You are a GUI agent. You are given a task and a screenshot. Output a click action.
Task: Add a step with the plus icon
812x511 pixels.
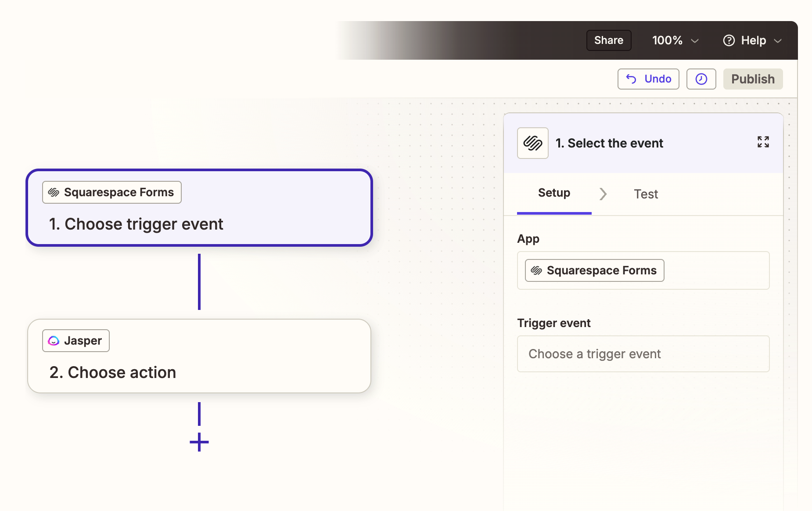pyautogui.click(x=199, y=442)
